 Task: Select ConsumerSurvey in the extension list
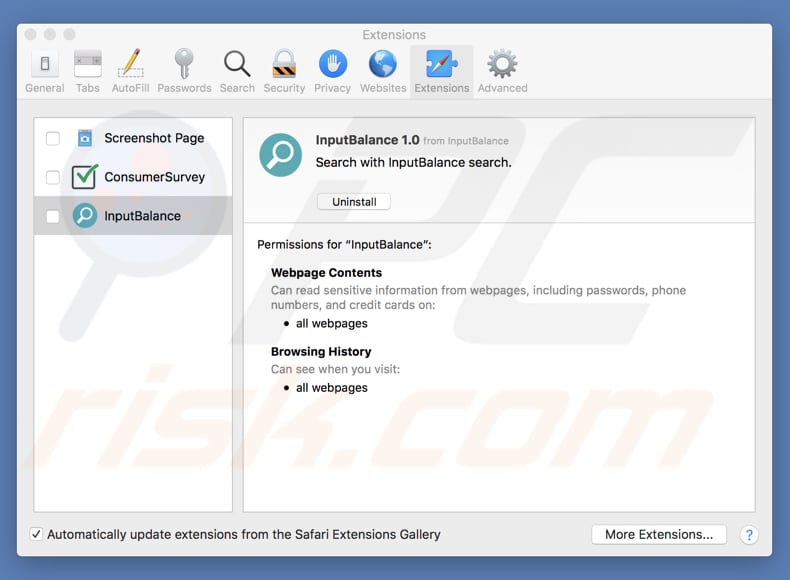coord(133,177)
